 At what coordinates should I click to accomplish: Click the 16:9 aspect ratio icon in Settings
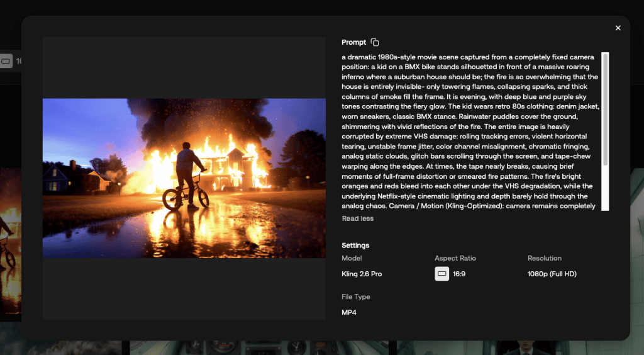tap(441, 274)
